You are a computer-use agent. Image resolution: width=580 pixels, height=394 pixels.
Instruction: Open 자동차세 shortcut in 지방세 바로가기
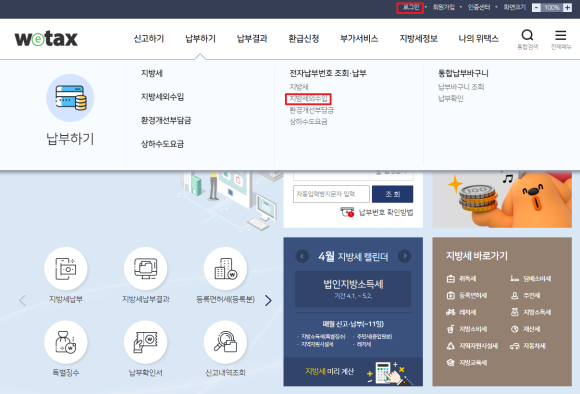pyautogui.click(x=528, y=346)
